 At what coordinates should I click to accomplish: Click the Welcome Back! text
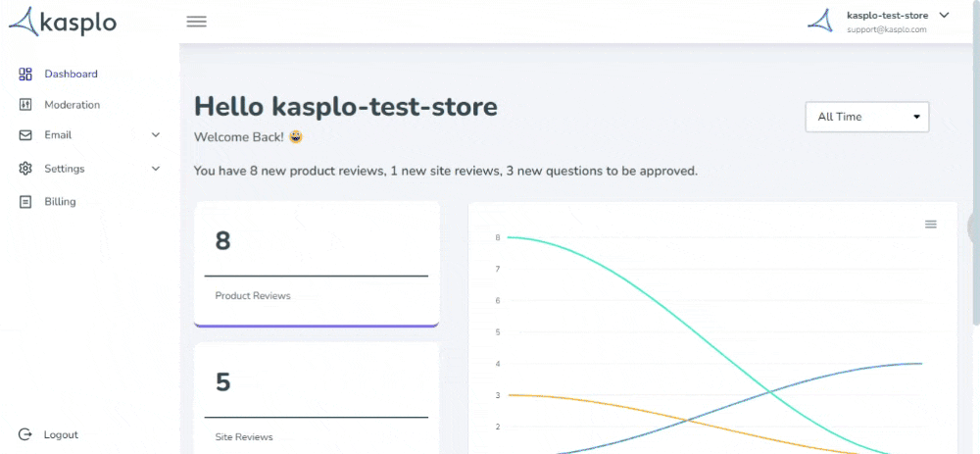click(239, 137)
